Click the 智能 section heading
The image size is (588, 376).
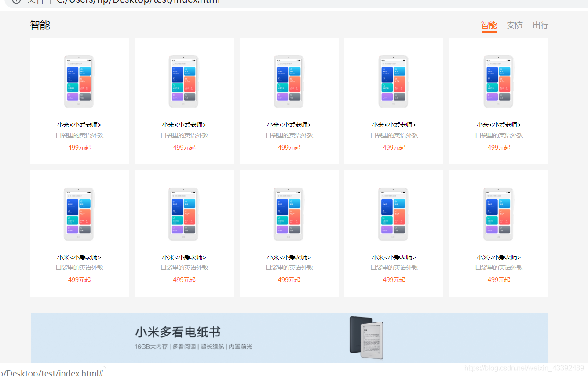(x=40, y=25)
